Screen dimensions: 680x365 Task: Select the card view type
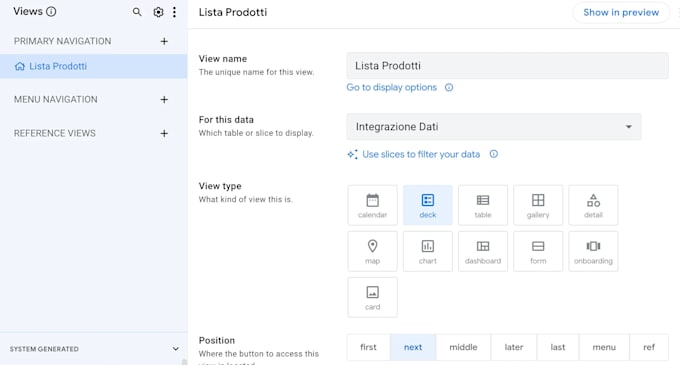373,297
